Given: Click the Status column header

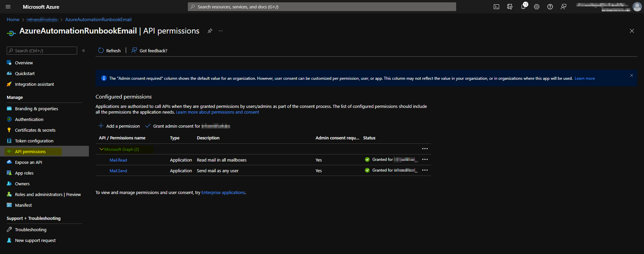Looking at the screenshot, I should click(369, 138).
